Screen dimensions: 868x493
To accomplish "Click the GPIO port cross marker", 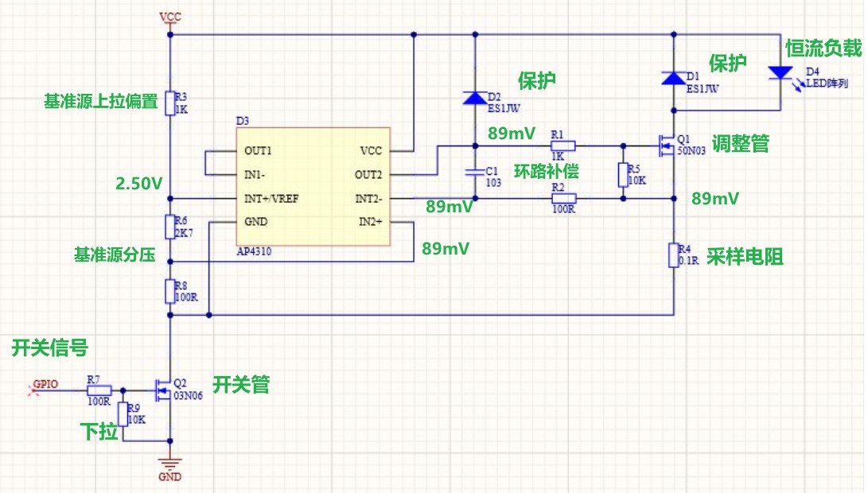I will coord(33,390).
